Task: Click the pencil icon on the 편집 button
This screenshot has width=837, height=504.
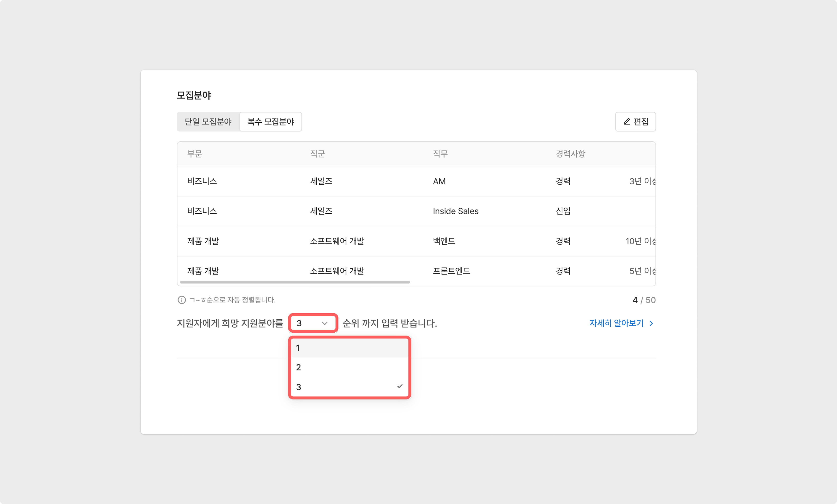Action: click(x=627, y=121)
